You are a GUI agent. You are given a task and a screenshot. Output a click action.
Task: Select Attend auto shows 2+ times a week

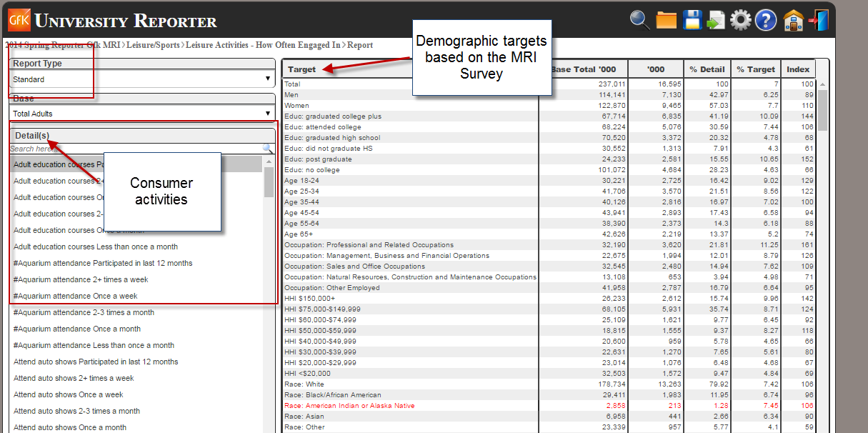tap(136, 378)
